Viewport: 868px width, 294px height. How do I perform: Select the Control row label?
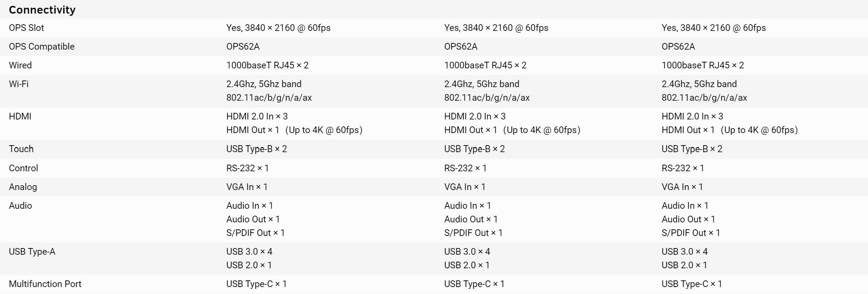coord(23,168)
